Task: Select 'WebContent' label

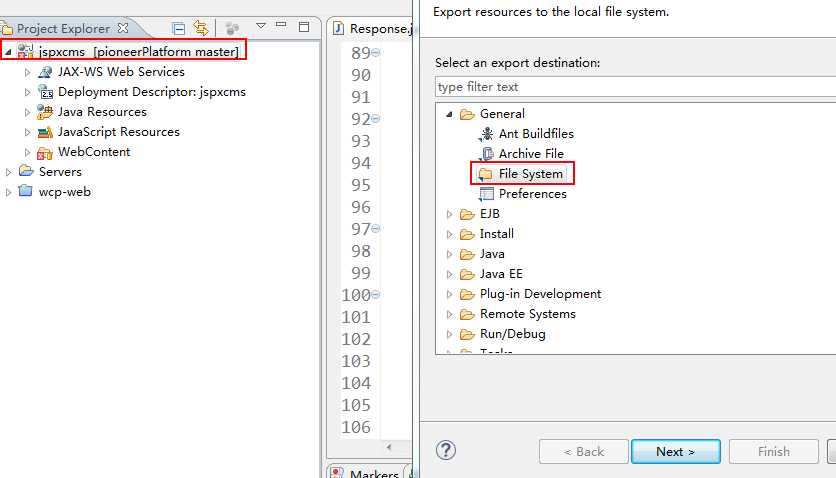Action: tap(94, 152)
